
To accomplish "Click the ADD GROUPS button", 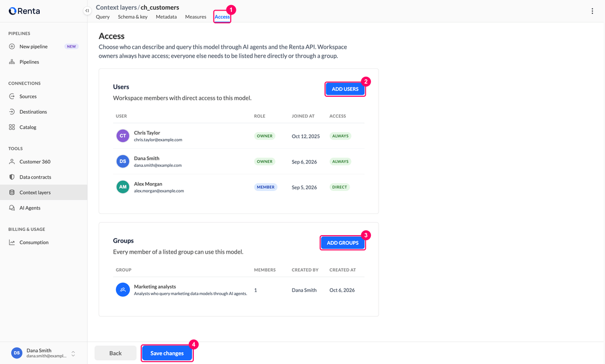I will point(343,243).
